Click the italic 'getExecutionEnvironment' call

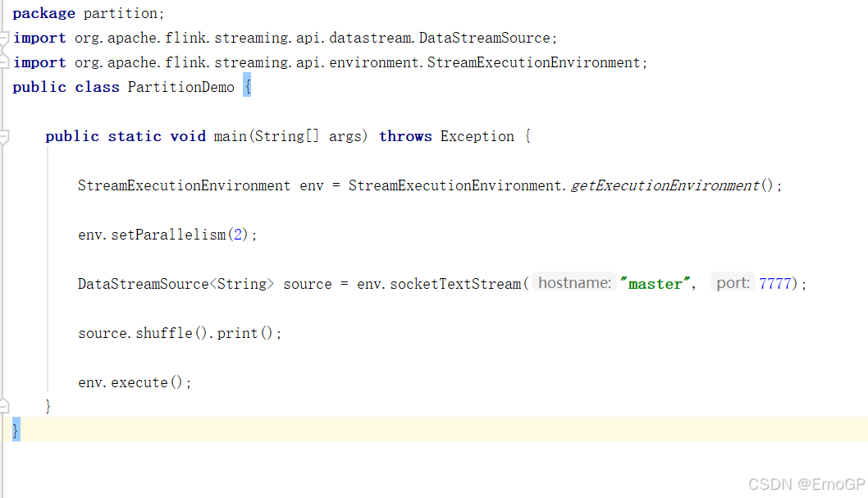coord(665,185)
